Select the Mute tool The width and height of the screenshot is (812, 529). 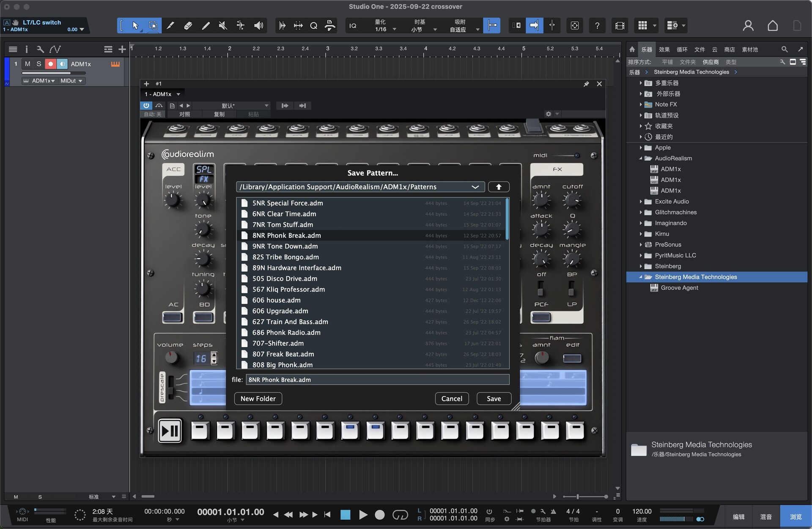(x=223, y=26)
